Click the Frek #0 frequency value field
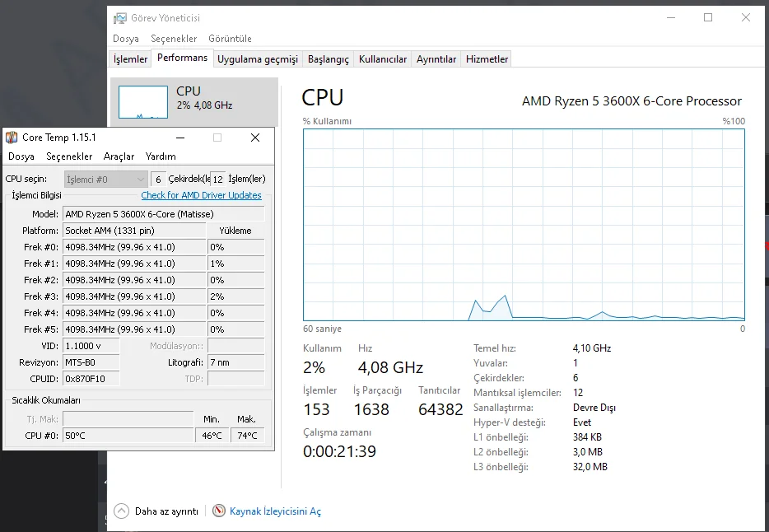Viewport: 769px width, 532px height. 134,247
